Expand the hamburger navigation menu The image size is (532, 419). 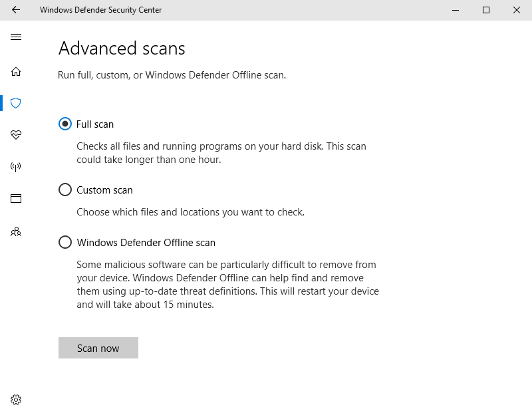16,37
